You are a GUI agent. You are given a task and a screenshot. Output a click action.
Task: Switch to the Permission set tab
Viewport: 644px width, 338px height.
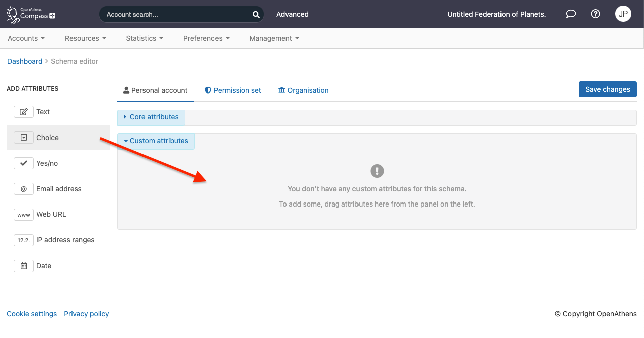pos(233,90)
